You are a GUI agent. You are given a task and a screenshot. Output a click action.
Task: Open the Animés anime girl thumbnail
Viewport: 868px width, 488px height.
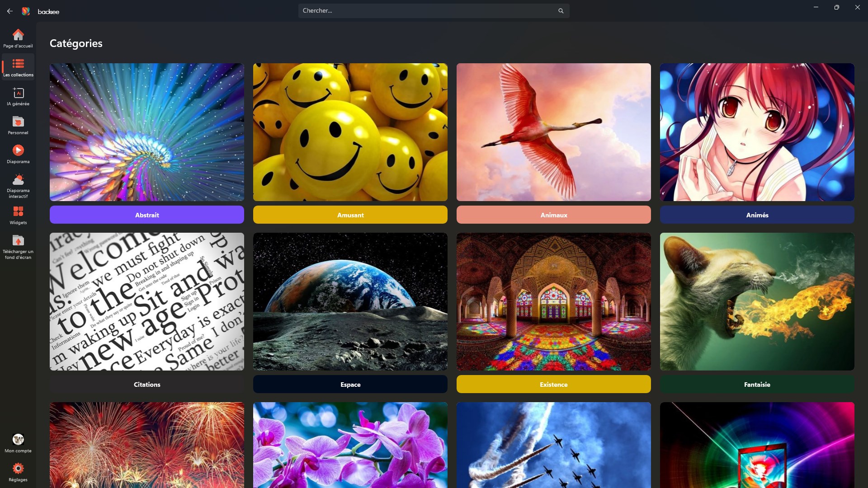coord(757,132)
